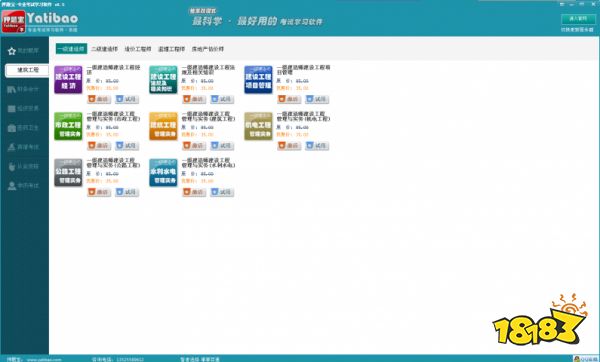Open the 学历考试 category in sidebar

[x=24, y=186]
